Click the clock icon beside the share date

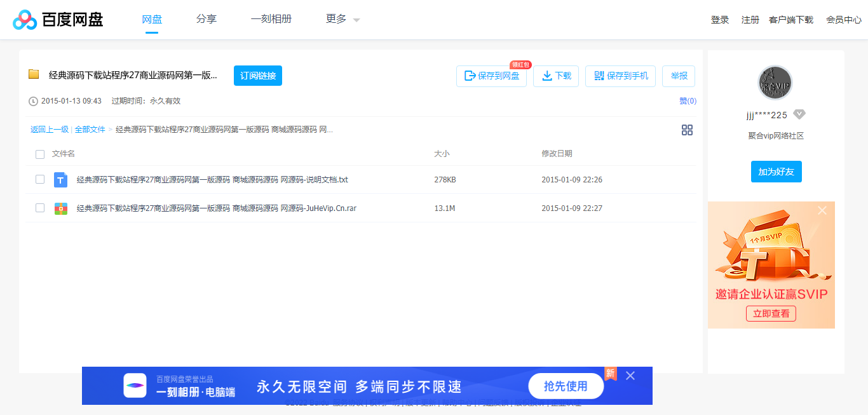[32, 100]
